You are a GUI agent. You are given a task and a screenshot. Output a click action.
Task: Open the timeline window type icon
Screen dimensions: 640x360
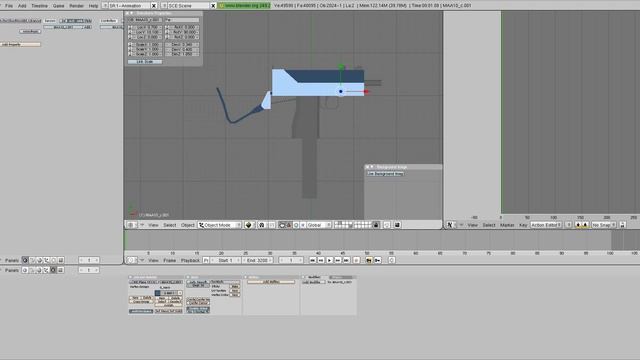click(x=131, y=260)
